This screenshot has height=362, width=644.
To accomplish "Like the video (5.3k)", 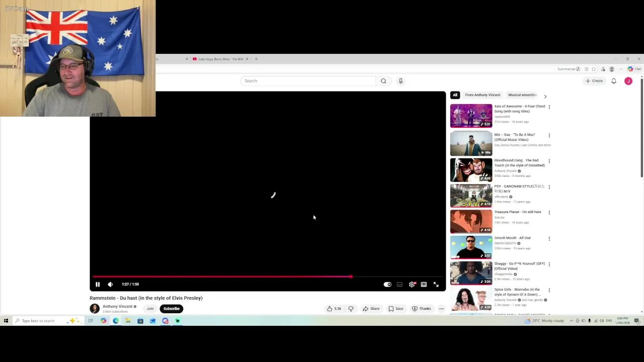I will 334,309.
